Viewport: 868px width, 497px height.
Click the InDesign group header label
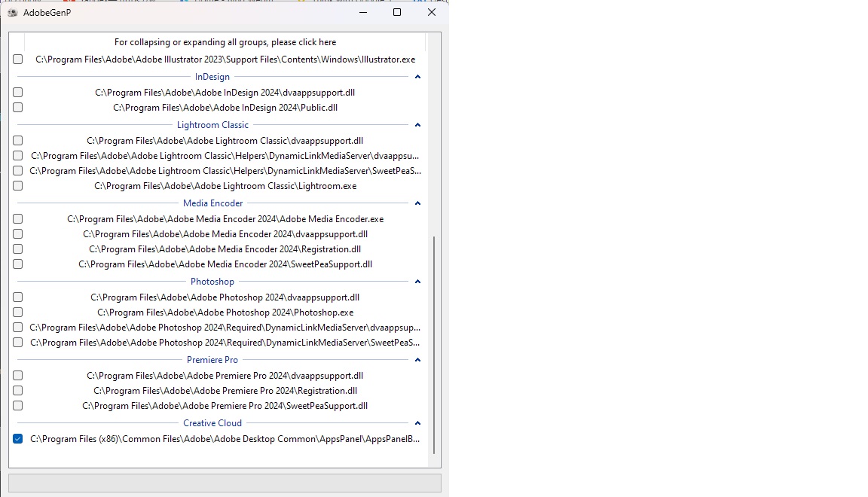212,77
